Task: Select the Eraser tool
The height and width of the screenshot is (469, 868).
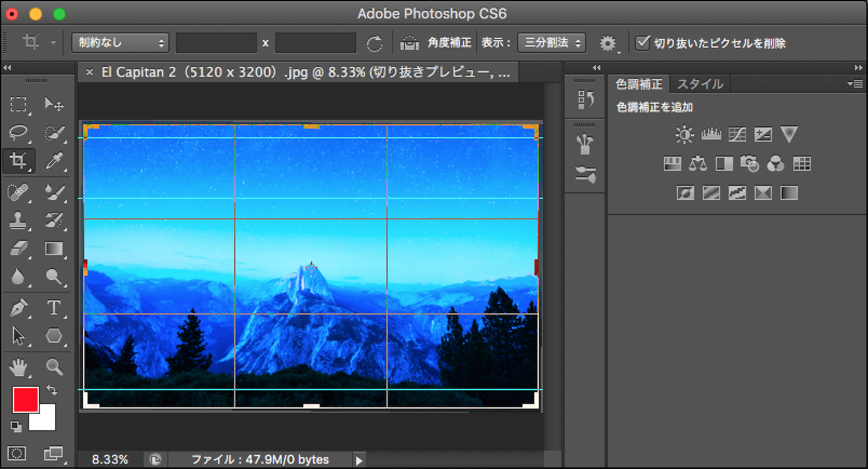Action: 18,249
